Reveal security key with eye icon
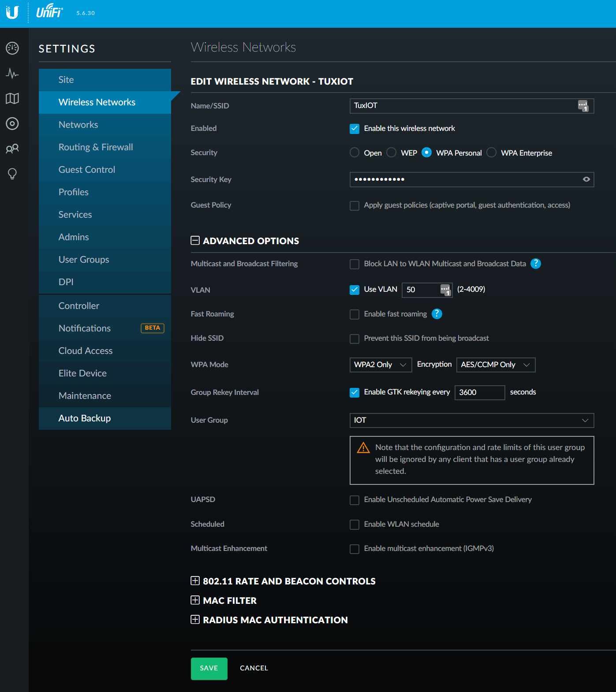Image resolution: width=616 pixels, height=692 pixels. [x=586, y=179]
